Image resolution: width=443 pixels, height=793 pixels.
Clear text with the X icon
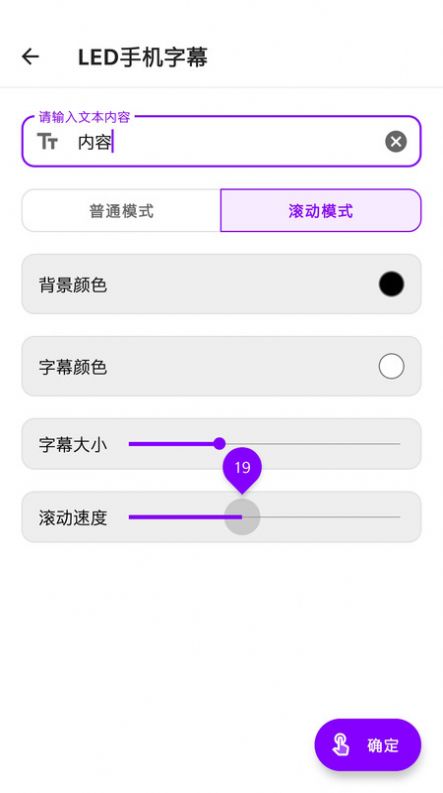(x=396, y=142)
